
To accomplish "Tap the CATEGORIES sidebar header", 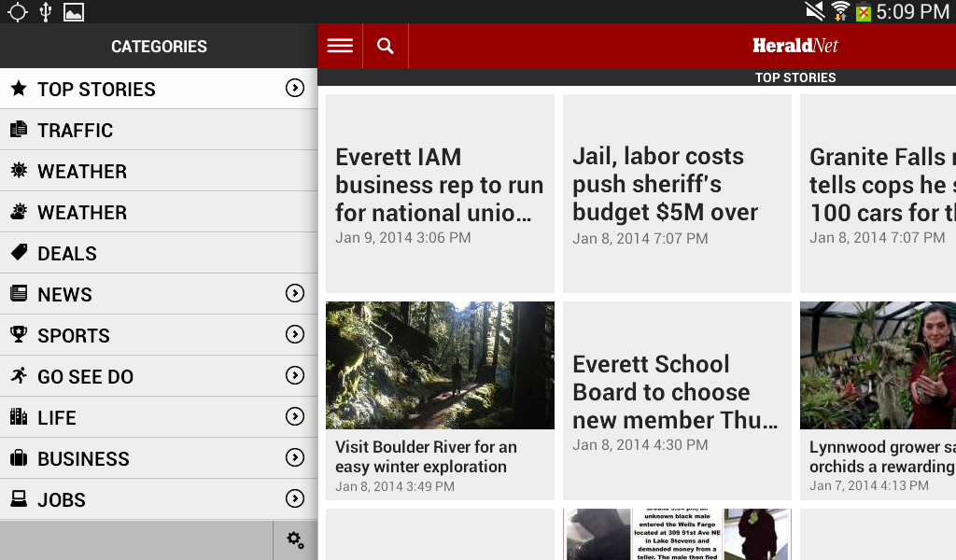I will (159, 46).
